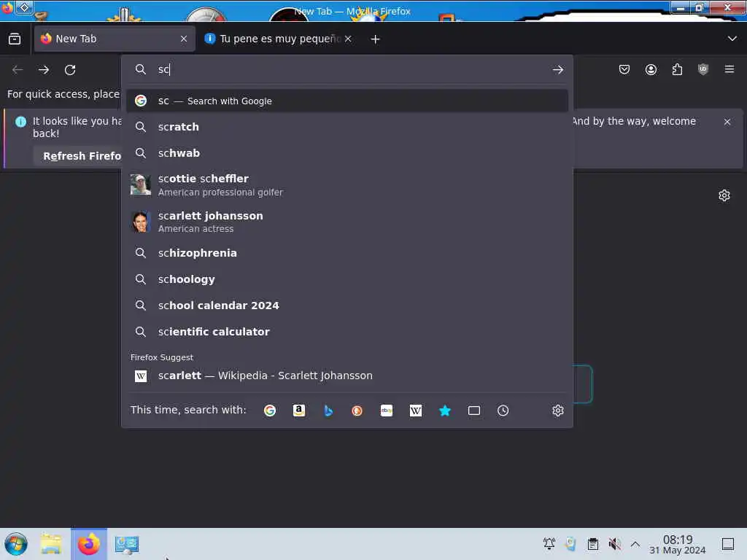Open the clock showing 08:19
This screenshot has width=747, height=560.
pyautogui.click(x=678, y=544)
